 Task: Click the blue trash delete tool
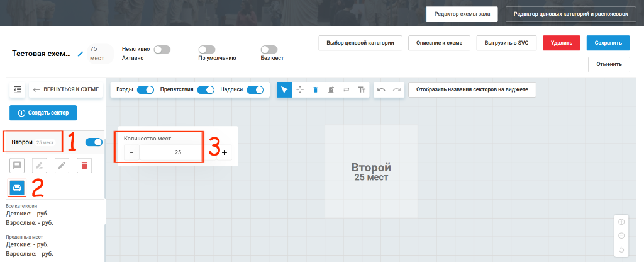[x=316, y=89]
